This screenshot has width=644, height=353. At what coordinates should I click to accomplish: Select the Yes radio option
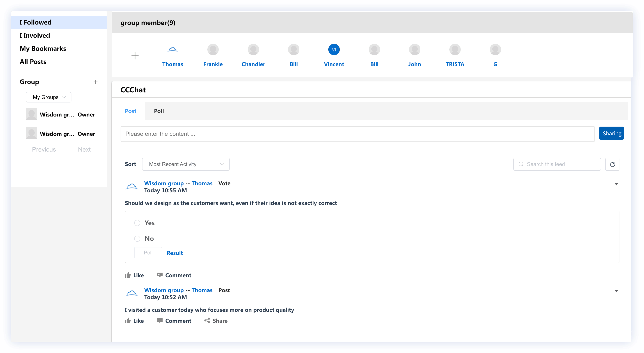pyautogui.click(x=137, y=223)
